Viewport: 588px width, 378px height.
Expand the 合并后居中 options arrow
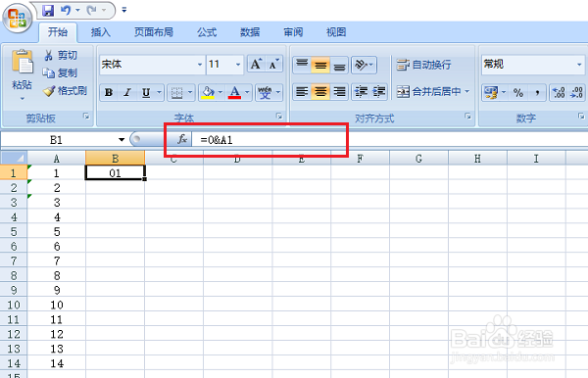(467, 91)
